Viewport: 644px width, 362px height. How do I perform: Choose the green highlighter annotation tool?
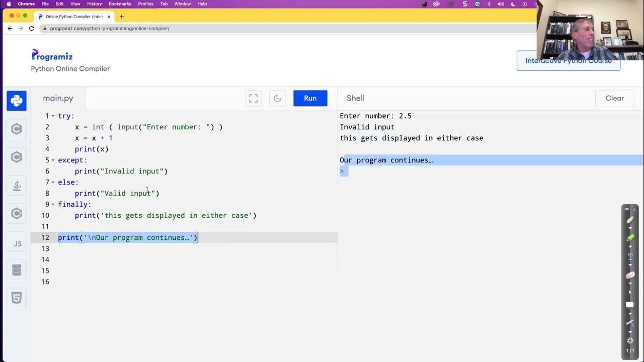630,238
